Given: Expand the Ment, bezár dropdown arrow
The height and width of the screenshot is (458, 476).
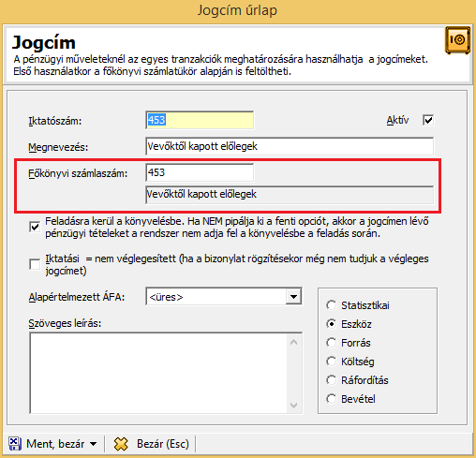Looking at the screenshot, I should coord(93,444).
